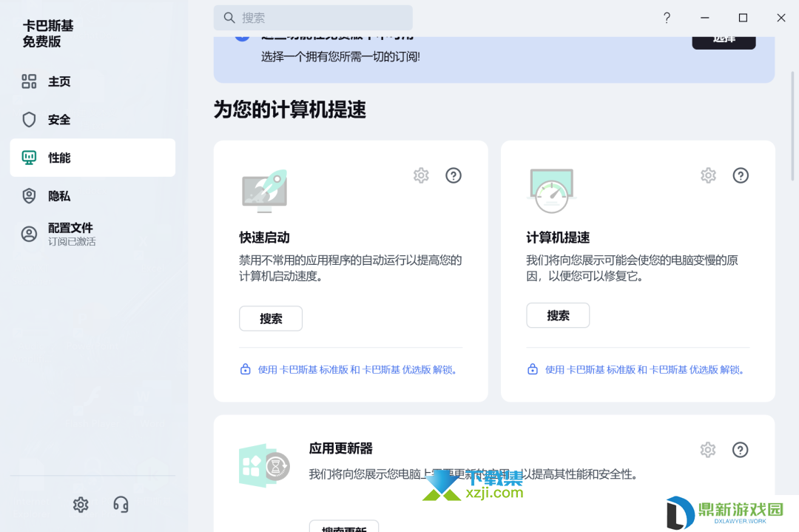Click the 快速启动 card title
Viewport: 799px width, 532px height.
(264, 238)
